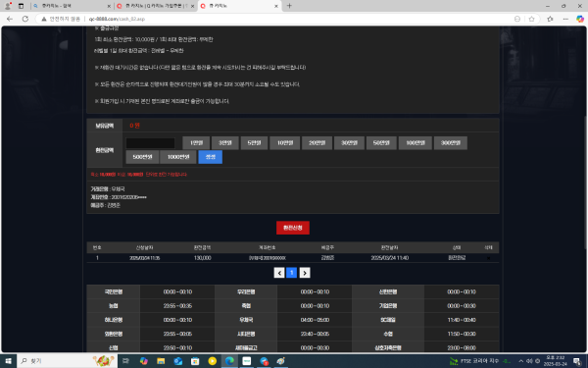Select the 10만원 amount button
The width and height of the screenshot is (588, 368).
284,143
